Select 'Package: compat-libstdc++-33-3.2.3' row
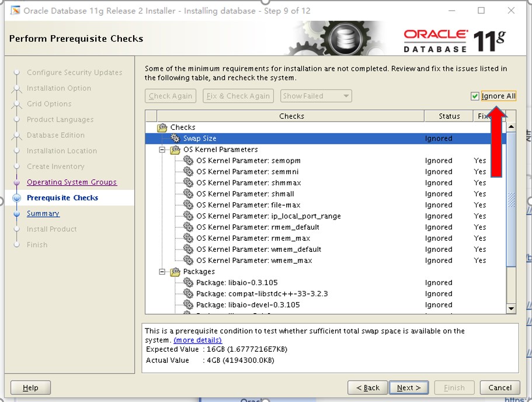532x402 pixels. (325, 294)
